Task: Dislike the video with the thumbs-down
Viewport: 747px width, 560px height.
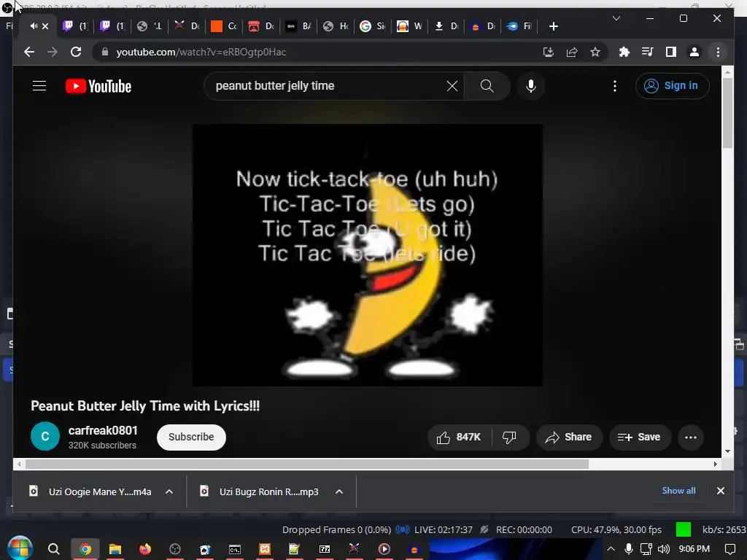Action: pyautogui.click(x=509, y=437)
